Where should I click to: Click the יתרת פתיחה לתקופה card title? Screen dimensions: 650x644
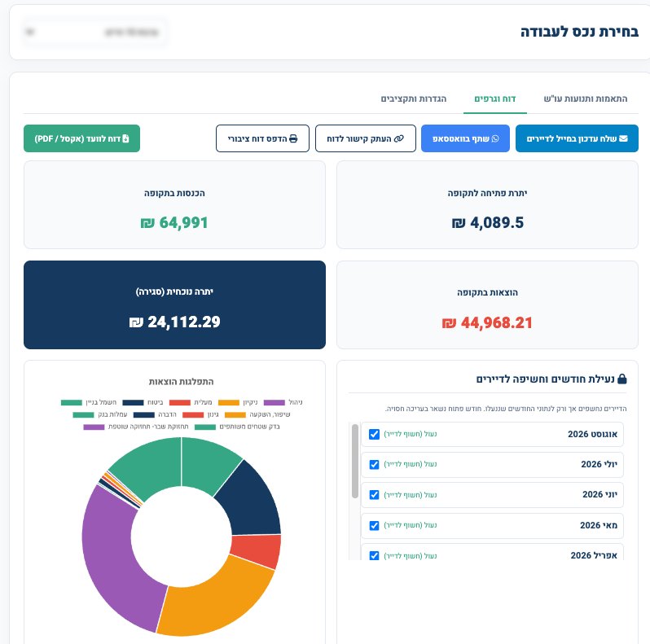(487, 193)
